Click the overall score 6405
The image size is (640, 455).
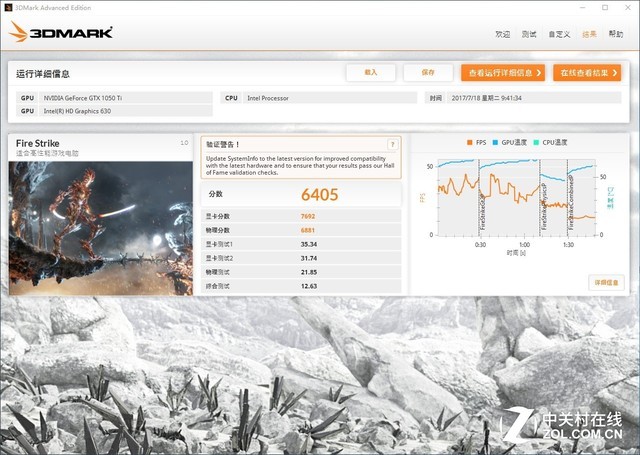pos(320,195)
